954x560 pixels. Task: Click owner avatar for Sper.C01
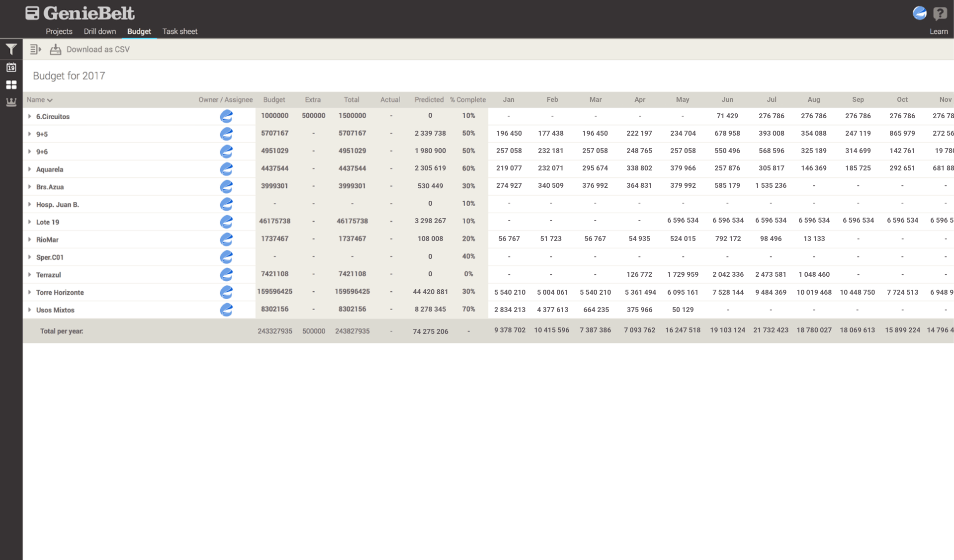pyautogui.click(x=226, y=257)
